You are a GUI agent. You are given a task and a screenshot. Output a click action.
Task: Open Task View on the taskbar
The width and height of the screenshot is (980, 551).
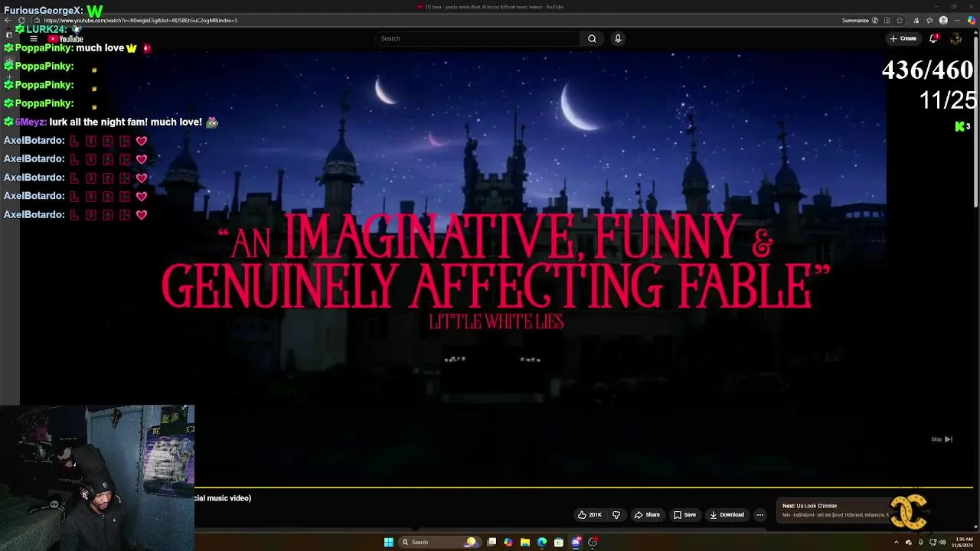click(x=492, y=542)
